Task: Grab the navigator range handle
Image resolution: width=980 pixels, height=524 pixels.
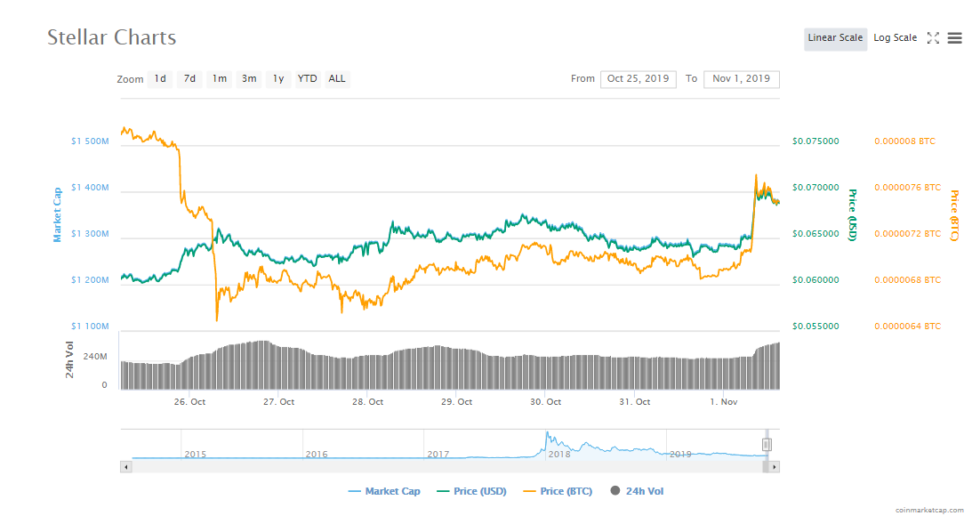Action: tap(767, 445)
